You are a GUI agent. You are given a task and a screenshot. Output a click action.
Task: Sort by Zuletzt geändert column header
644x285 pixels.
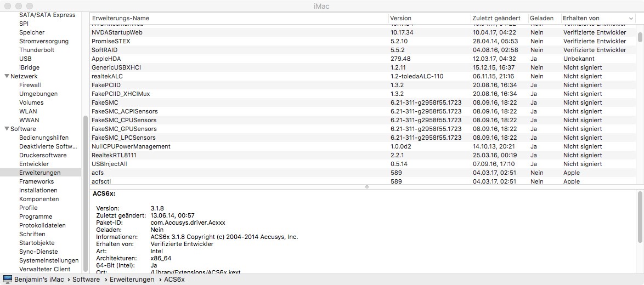(x=499, y=19)
